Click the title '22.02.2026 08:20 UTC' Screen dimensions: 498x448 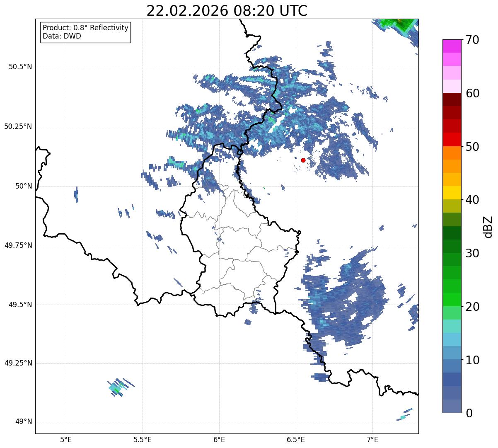click(x=227, y=10)
